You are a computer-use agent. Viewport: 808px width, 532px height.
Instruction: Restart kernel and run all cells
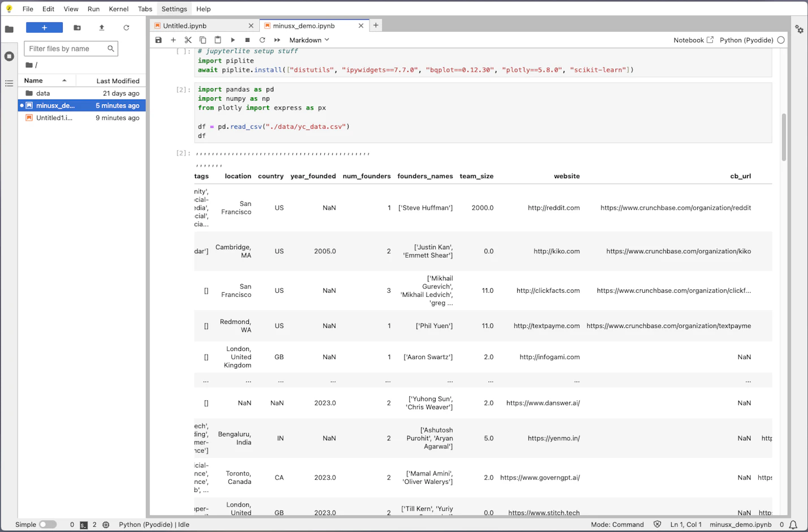(277, 40)
